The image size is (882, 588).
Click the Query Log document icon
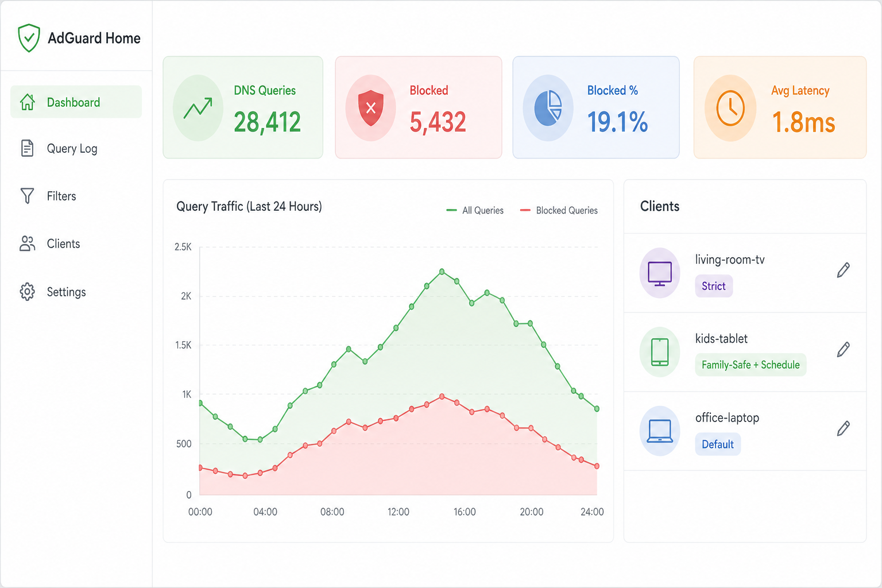click(27, 148)
